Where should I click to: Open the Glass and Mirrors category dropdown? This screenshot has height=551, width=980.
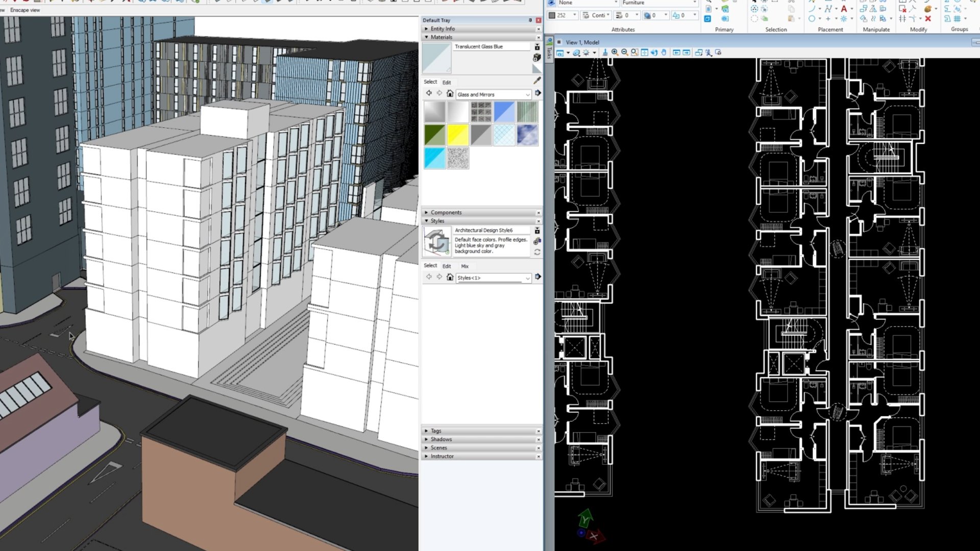[528, 94]
